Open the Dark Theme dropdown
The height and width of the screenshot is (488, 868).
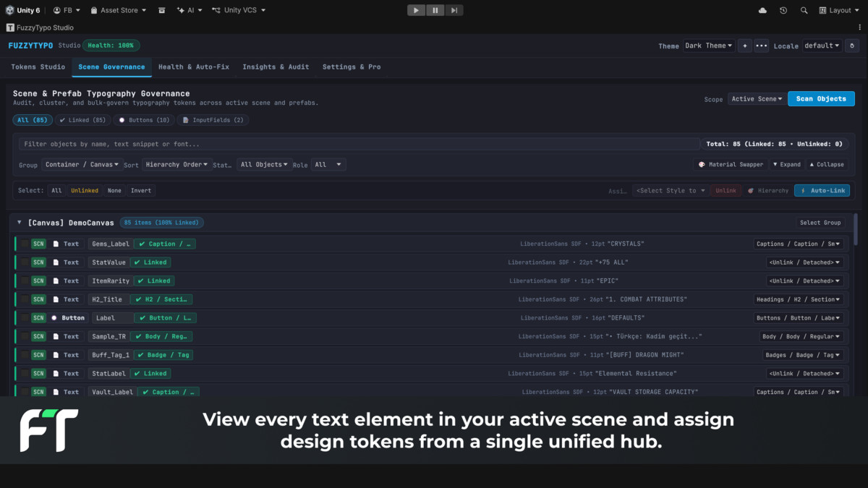coord(708,46)
